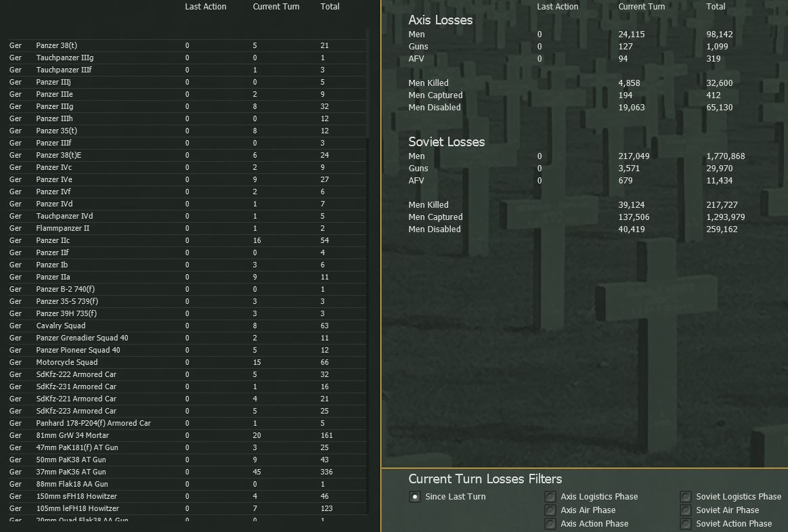Screen dimensions: 788x532
Task: Click the 50mm PaK38 AT Gun row
Action: coord(187,460)
